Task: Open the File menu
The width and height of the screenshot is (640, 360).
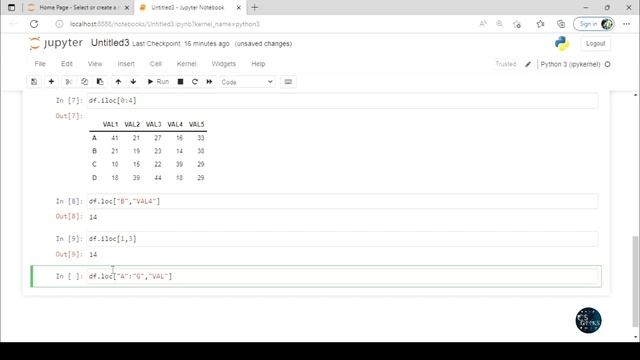Action: click(40, 64)
